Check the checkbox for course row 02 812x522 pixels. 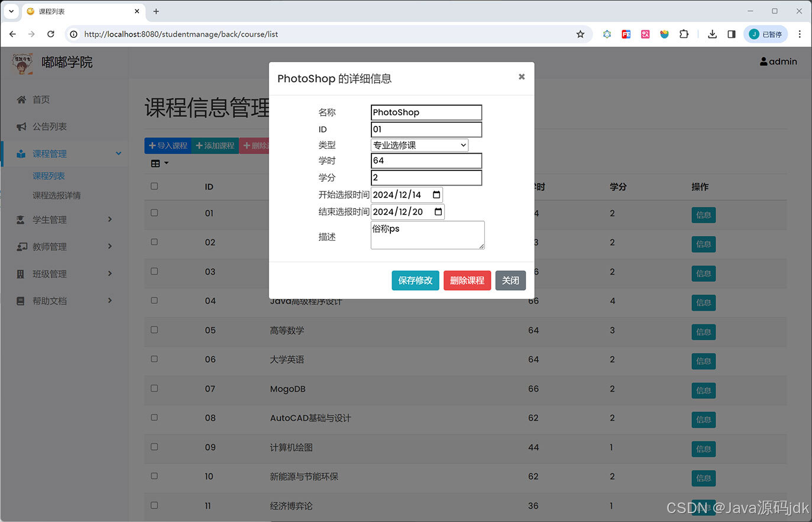(x=154, y=242)
